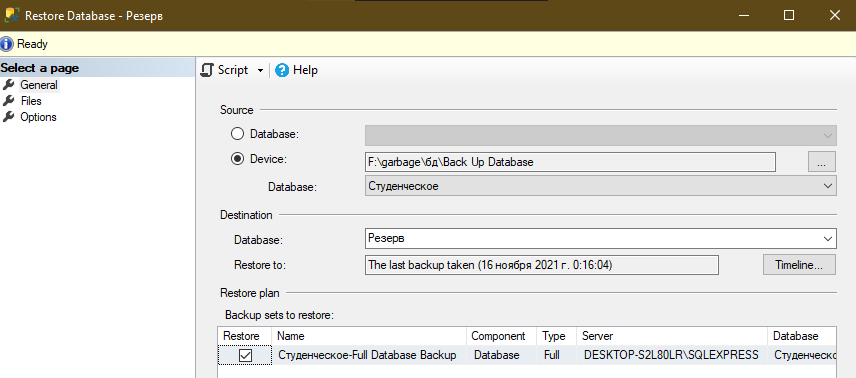Select the Database source radio button
The height and width of the screenshot is (378, 856).
pos(237,134)
